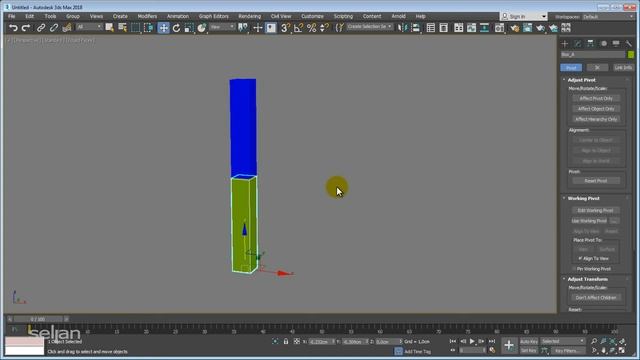640x360 pixels.
Task: Toggle the Spinner Snap button
Action: [x=324, y=28]
